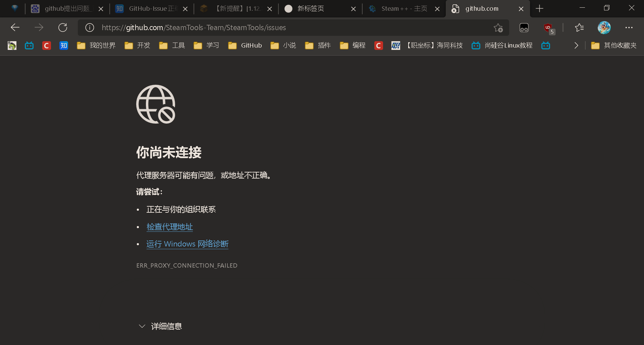Click 检查代理地址 link
The height and width of the screenshot is (345, 644).
pyautogui.click(x=170, y=227)
